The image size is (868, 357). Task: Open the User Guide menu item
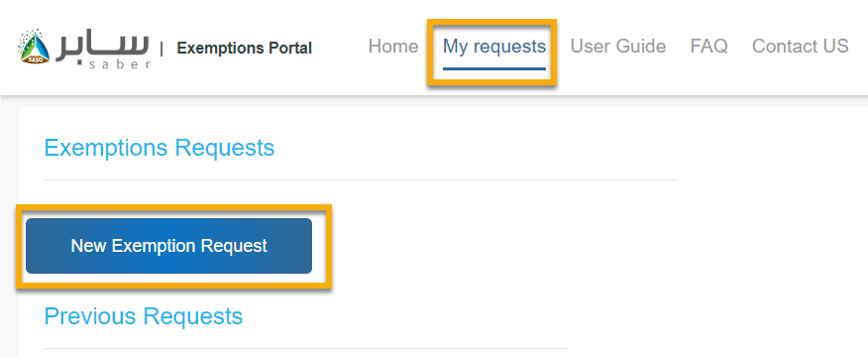[617, 46]
